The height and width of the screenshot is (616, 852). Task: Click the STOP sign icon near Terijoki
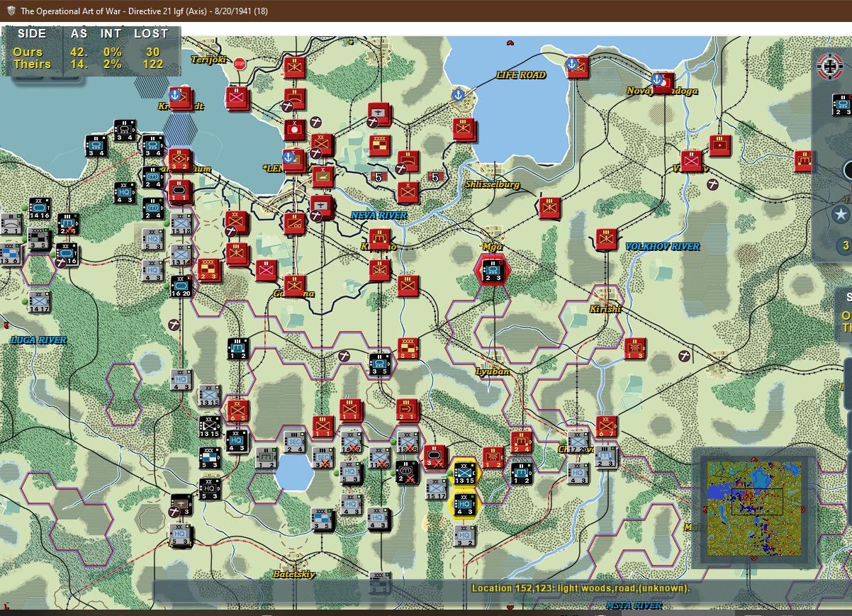tap(239, 64)
